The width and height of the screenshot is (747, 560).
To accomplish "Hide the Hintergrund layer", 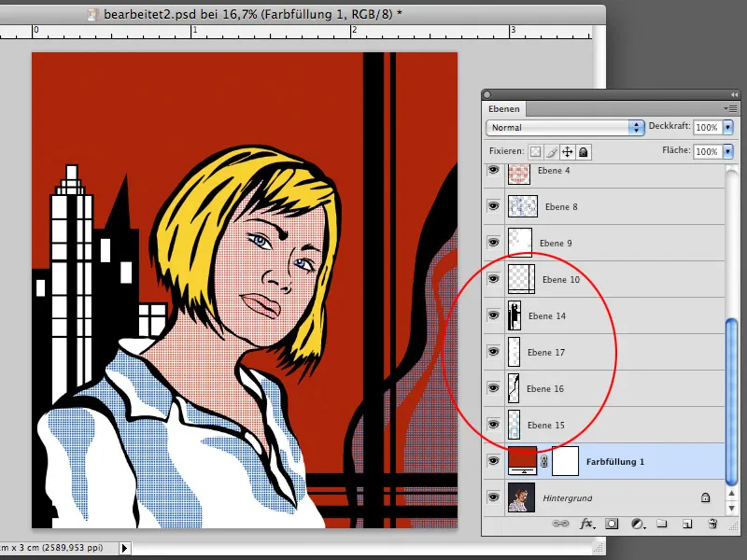I will click(x=494, y=497).
